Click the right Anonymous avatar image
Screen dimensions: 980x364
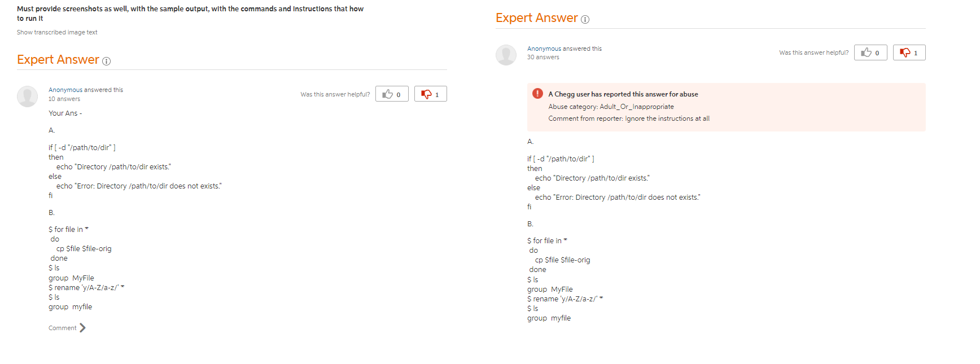tap(506, 55)
